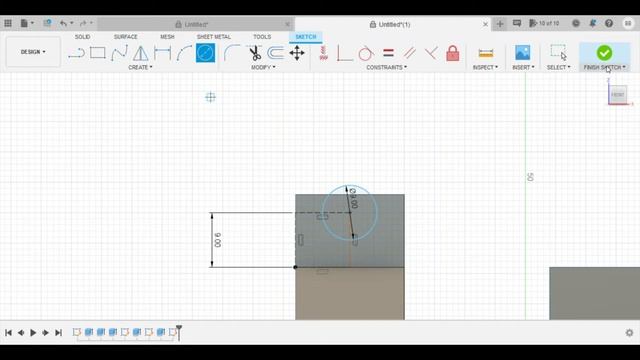This screenshot has width=640, height=360.
Task: Open the DESIGN workspace dropdown
Action: pos(33,52)
